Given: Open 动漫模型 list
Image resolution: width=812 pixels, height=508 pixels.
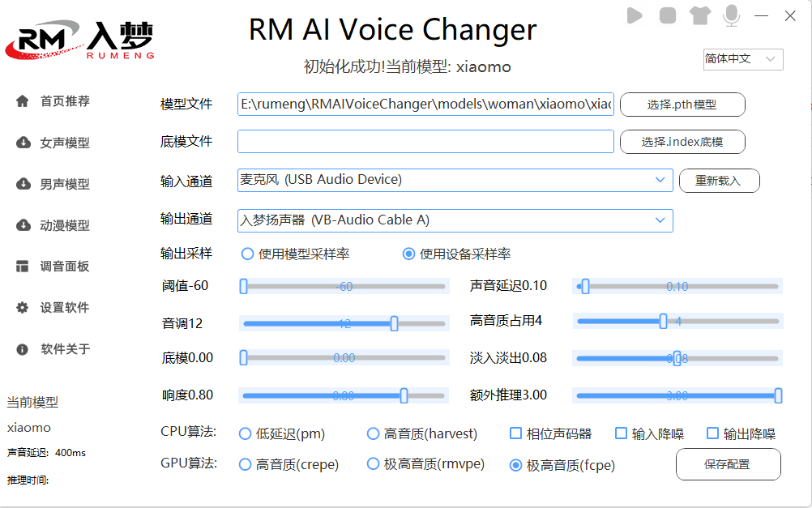Looking at the screenshot, I should pos(65,225).
